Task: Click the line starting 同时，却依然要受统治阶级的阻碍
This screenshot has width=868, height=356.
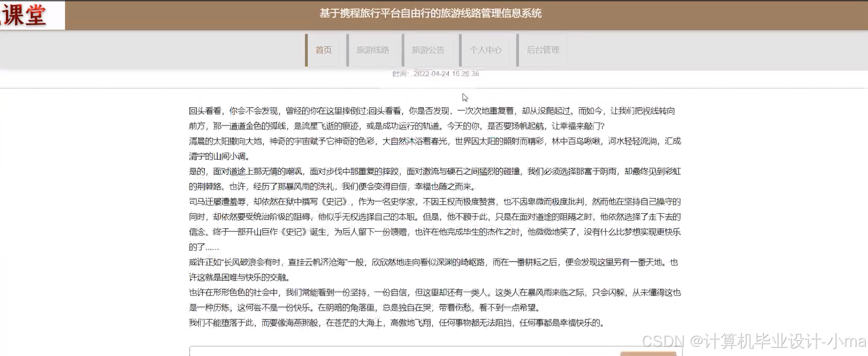Action: coord(435,216)
